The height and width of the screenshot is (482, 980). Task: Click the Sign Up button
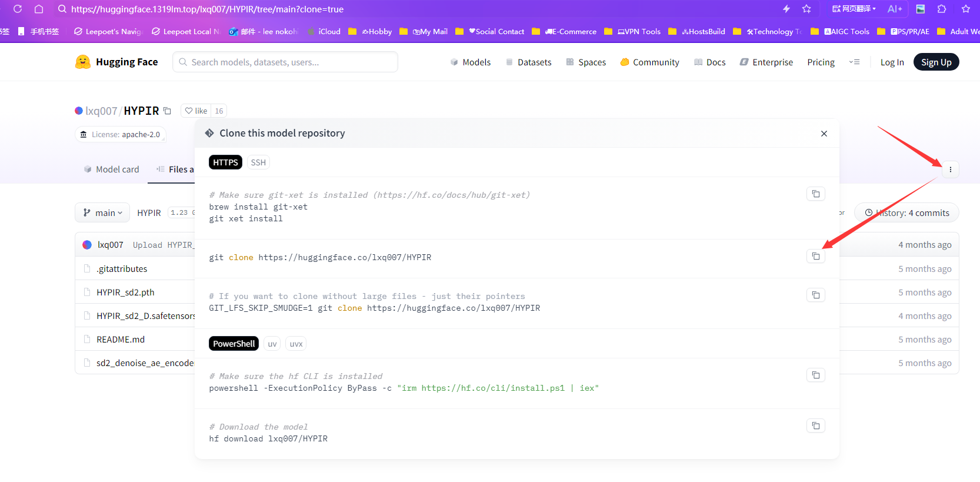[936, 62]
